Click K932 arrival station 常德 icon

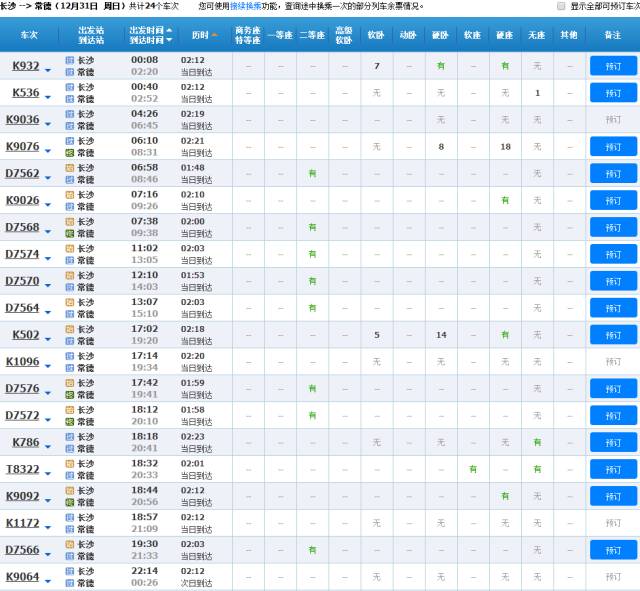[x=70, y=72]
